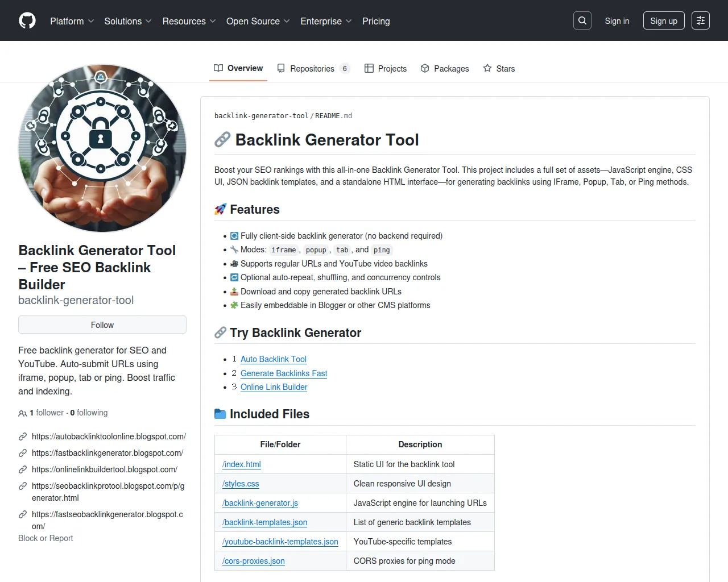The image size is (728, 582).
Task: Switch to the Repositories tab
Action: 312,68
